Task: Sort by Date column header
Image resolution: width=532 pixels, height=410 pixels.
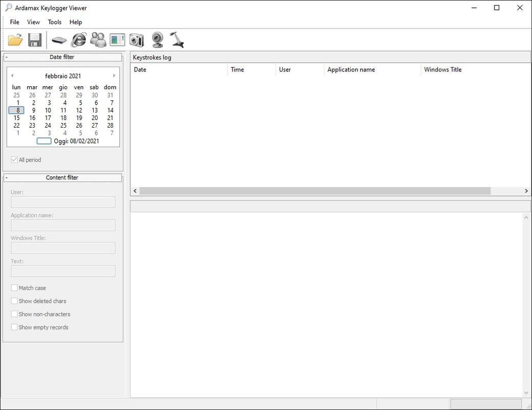Action: pyautogui.click(x=179, y=70)
